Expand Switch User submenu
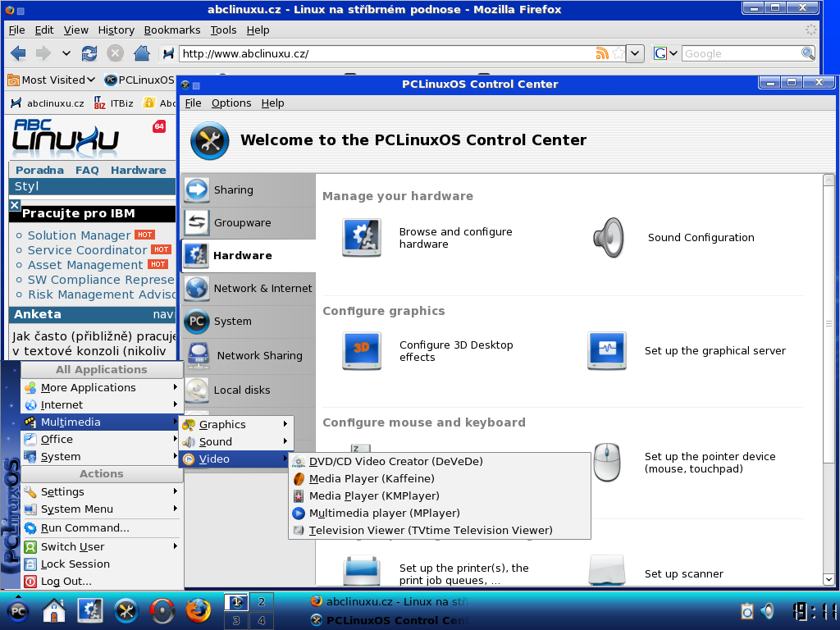 point(101,546)
